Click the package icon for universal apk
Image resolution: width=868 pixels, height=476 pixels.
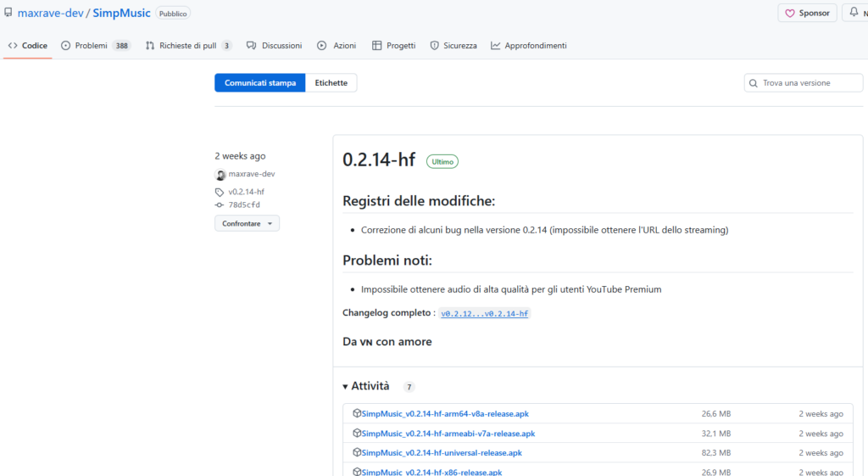[357, 452]
